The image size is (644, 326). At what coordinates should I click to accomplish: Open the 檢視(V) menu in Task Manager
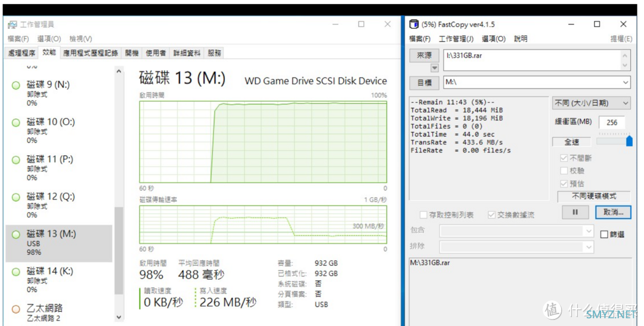tap(80, 39)
